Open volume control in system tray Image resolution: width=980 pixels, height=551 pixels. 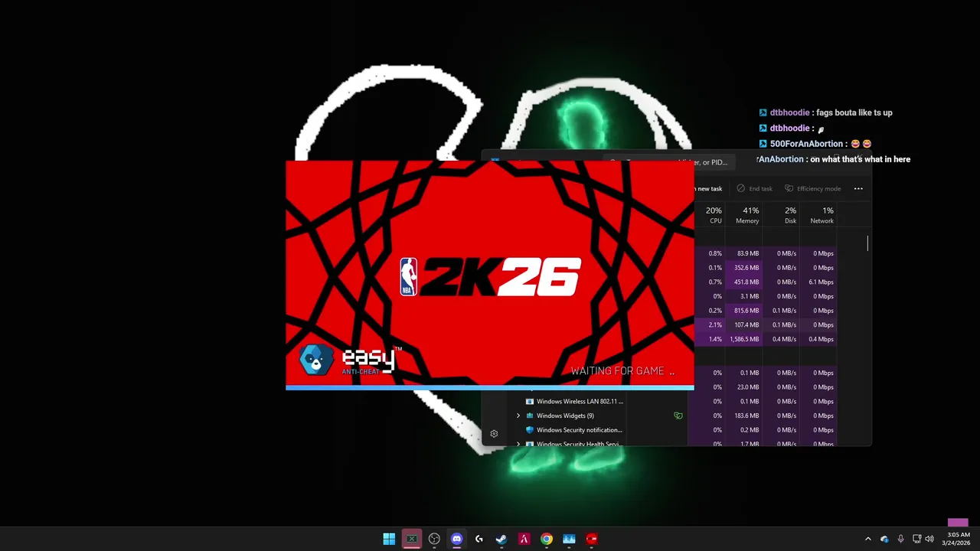click(929, 539)
